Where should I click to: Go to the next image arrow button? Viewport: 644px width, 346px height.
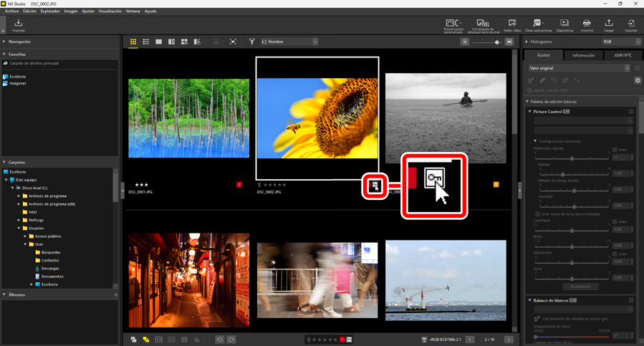click(509, 340)
